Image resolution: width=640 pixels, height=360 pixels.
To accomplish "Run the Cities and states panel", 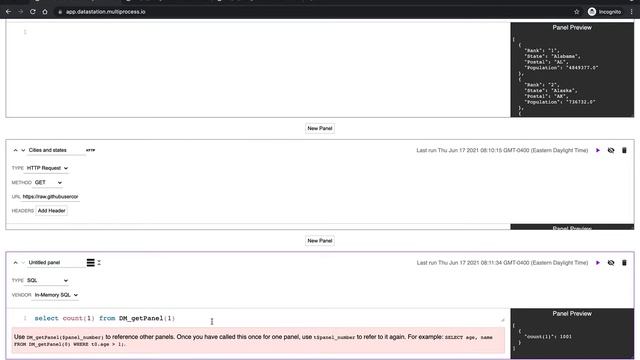I will point(598,150).
